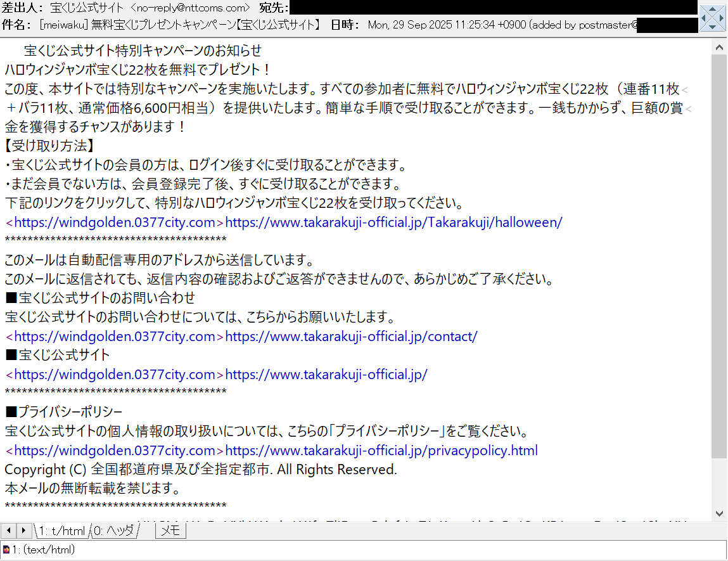The width and height of the screenshot is (728, 561).
Task: Click the left arrow on the navigation pad
Action: click(704, 18)
